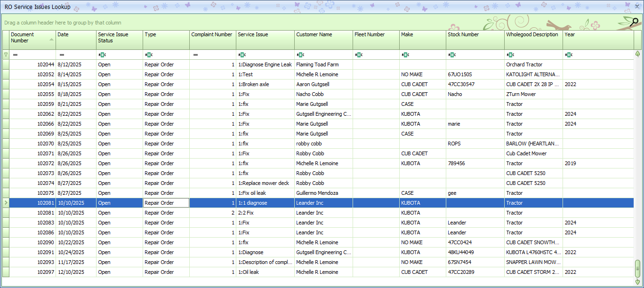
Task: Click the current row indicator arrow for 102081
Action: (x=6, y=203)
